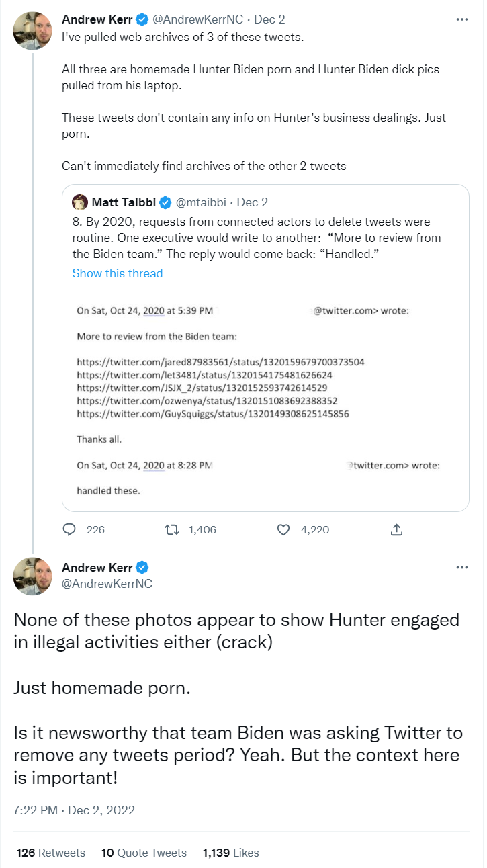Click Andrew Kerr's blue verified badge at the top
The width and height of the screenshot is (487, 868).
[143, 19]
